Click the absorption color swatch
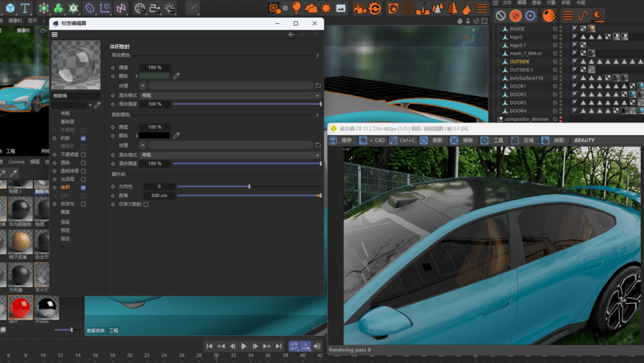This screenshot has height=363, width=644. [x=154, y=76]
